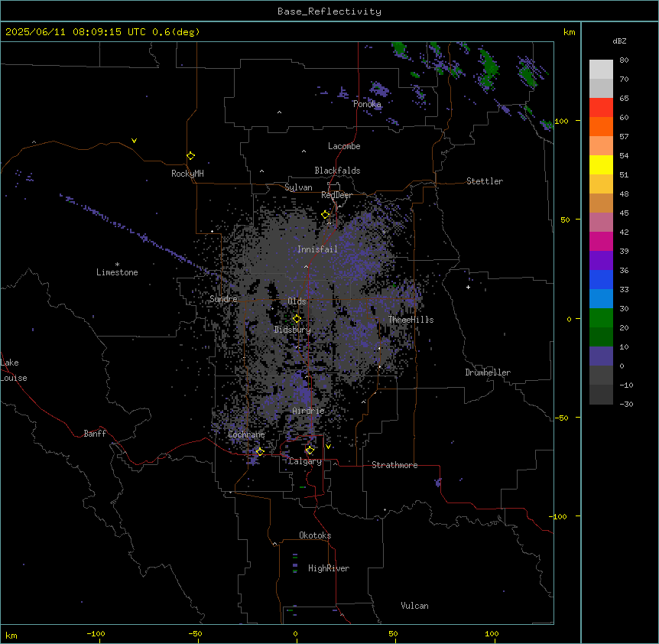The image size is (659, 644).
Task: Click the bright yellow swatch between 54 and 51
Action: coord(601,164)
